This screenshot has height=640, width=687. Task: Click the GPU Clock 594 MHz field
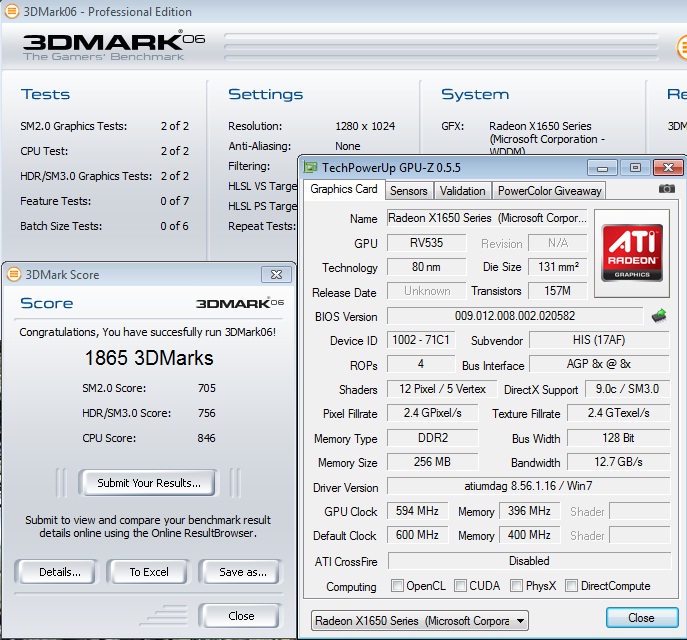click(418, 511)
